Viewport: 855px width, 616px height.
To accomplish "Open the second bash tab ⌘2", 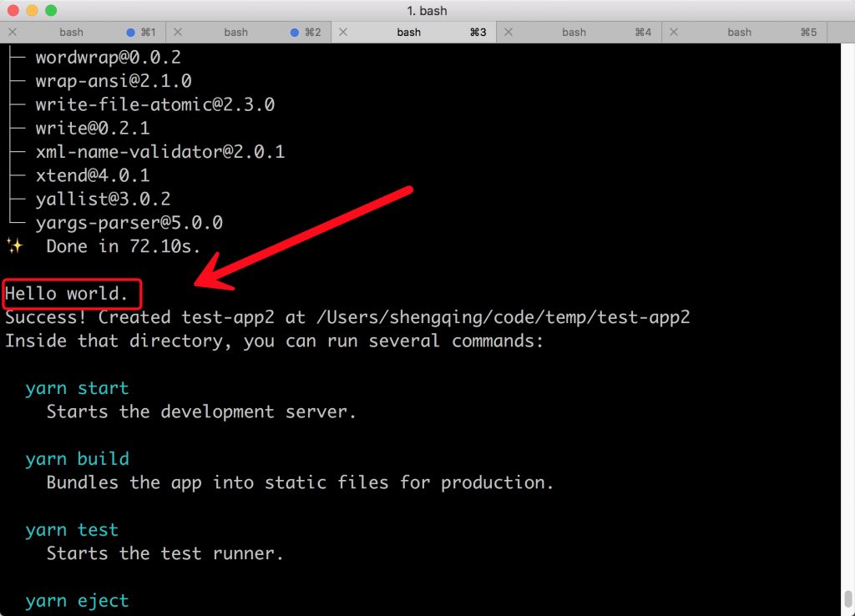I will (x=236, y=33).
